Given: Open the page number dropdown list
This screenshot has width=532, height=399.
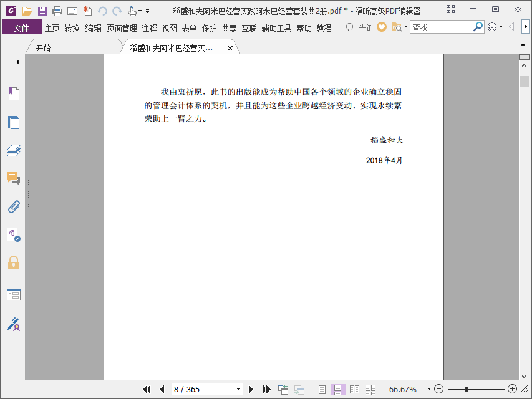Looking at the screenshot, I should (x=238, y=390).
